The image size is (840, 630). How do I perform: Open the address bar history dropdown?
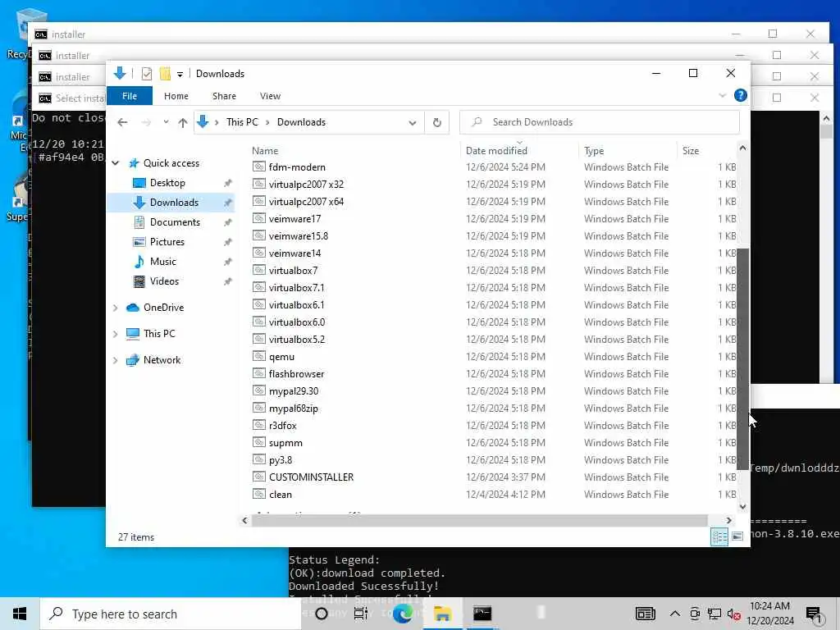coord(412,123)
